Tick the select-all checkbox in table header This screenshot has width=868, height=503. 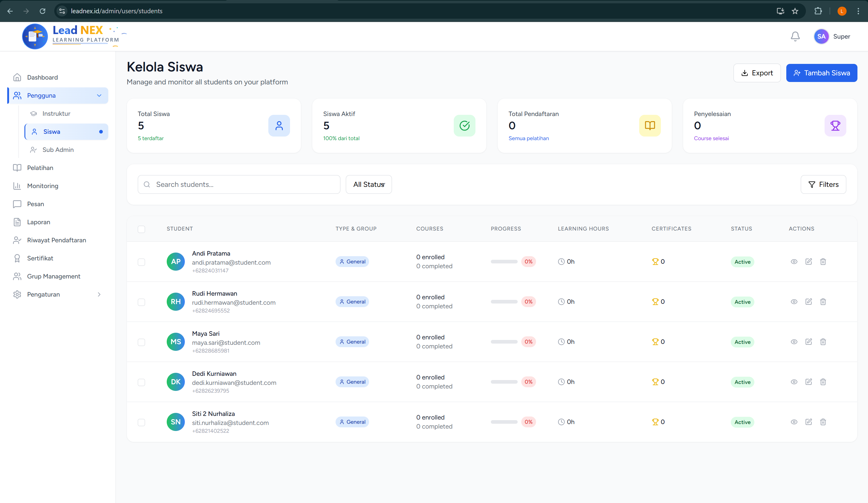click(141, 229)
